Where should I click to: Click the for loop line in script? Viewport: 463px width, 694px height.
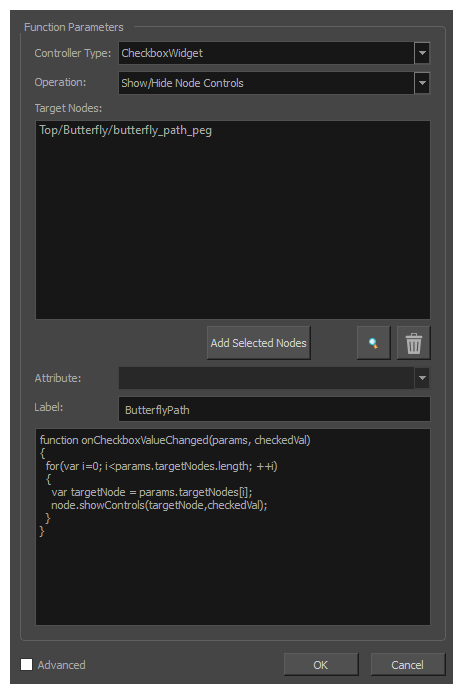tap(162, 466)
